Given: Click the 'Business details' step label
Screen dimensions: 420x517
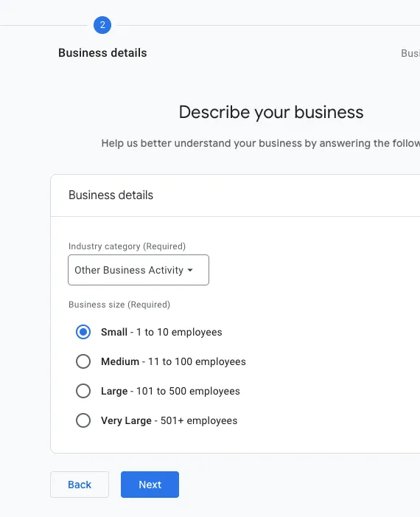Looking at the screenshot, I should click(102, 53).
